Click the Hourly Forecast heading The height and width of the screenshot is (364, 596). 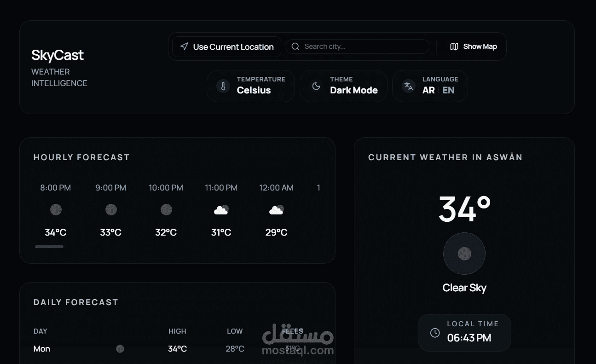coord(82,157)
